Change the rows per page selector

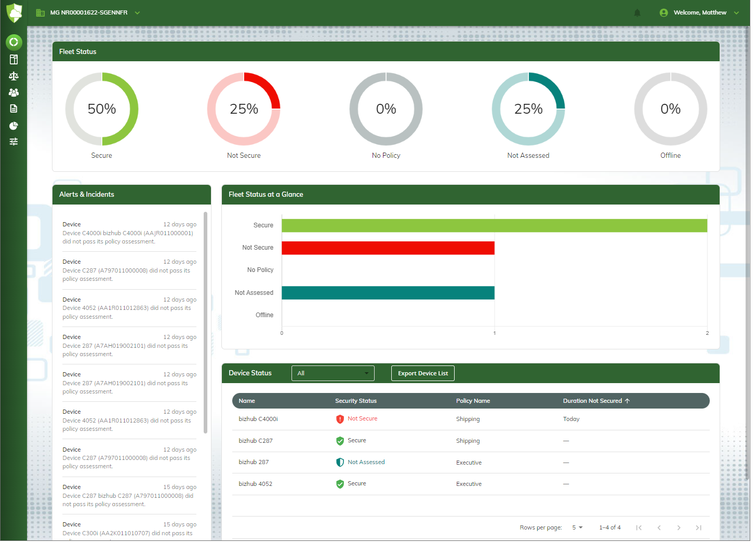577,527
